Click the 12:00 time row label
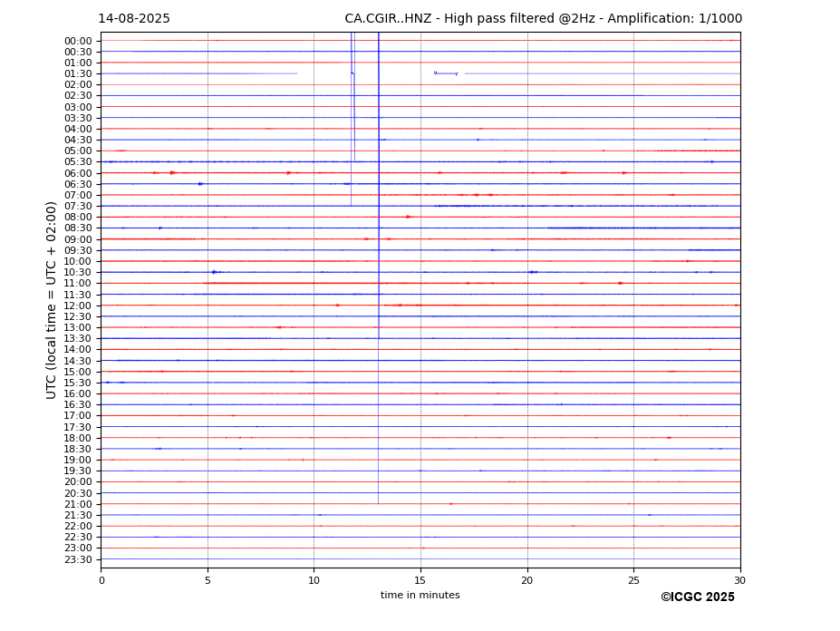The width and height of the screenshot is (840, 631). 78,306
